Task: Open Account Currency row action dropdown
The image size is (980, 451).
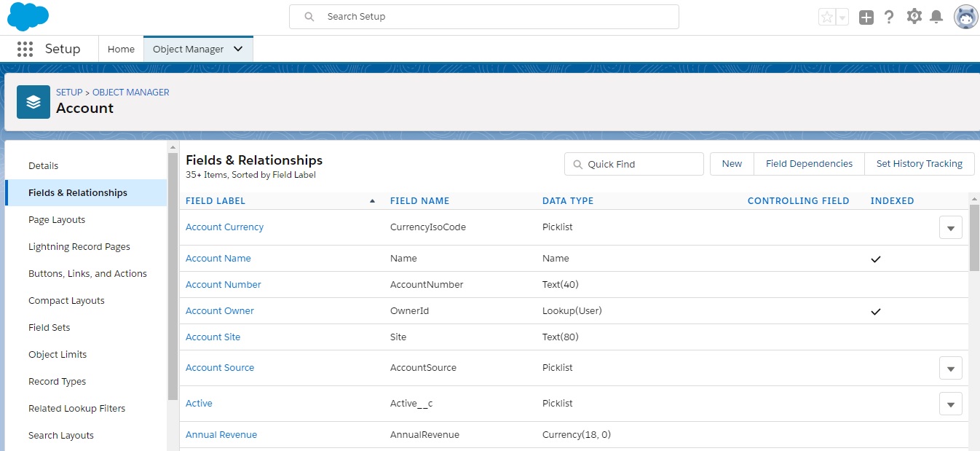Action: [x=950, y=227]
